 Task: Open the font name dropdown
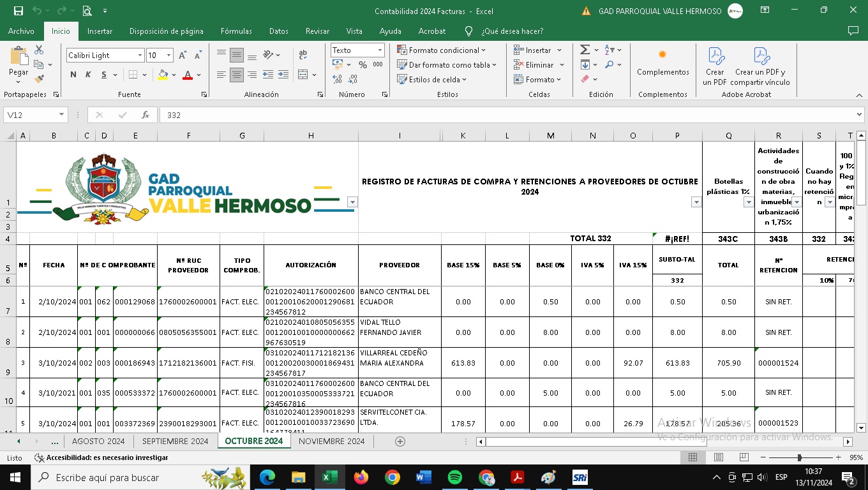click(x=140, y=56)
